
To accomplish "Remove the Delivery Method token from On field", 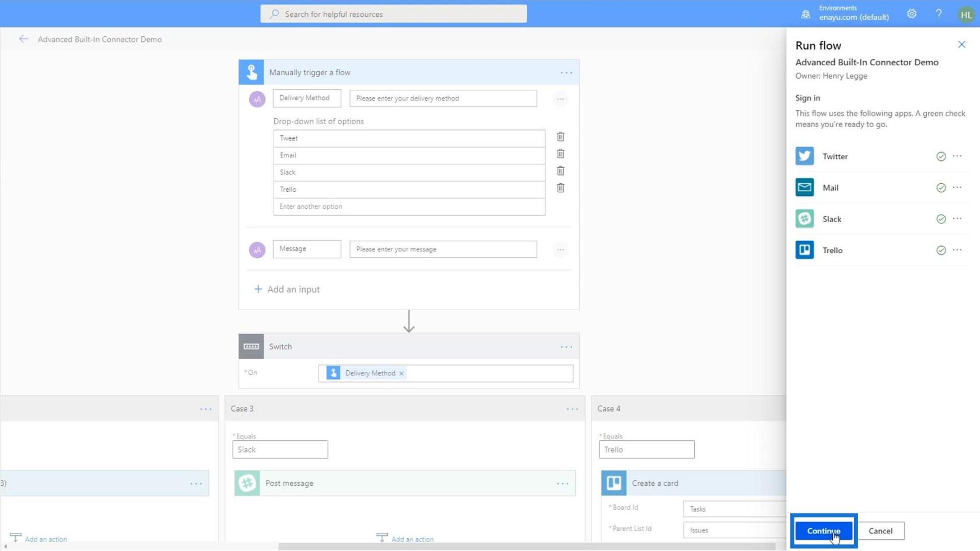I will [x=401, y=373].
